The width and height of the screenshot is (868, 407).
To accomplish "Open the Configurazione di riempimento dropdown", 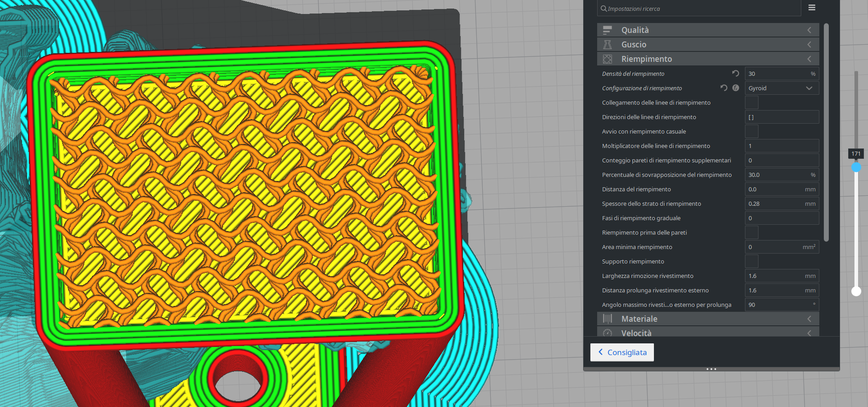I will 782,88.
